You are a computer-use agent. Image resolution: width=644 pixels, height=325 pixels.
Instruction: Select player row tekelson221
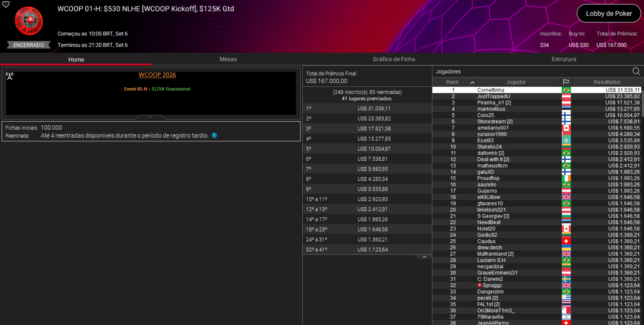click(x=537, y=210)
